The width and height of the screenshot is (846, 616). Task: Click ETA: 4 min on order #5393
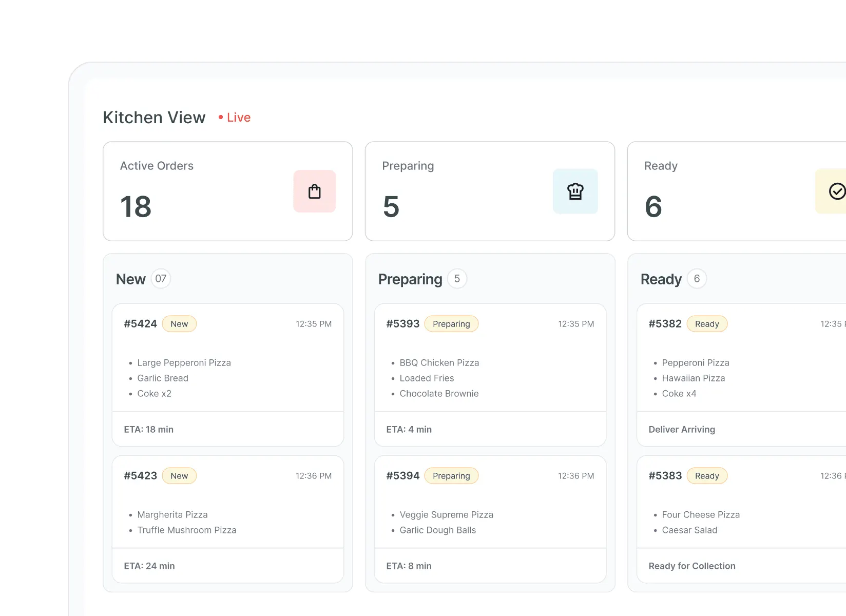pos(409,430)
